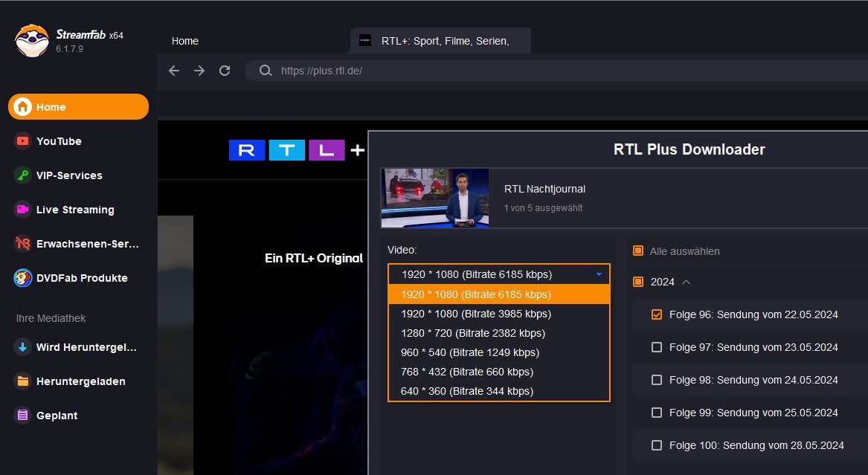Uncheck Folge 96 from 22.05.2024

[657, 314]
